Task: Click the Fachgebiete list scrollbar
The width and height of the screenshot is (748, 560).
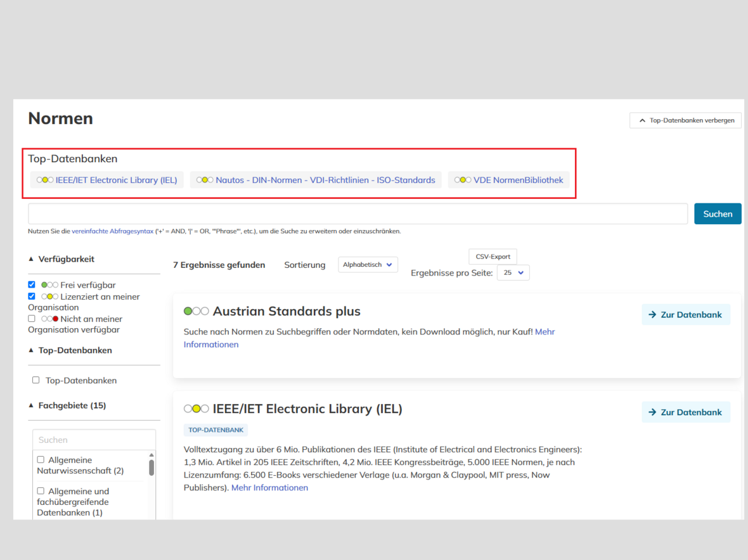Action: [x=152, y=467]
